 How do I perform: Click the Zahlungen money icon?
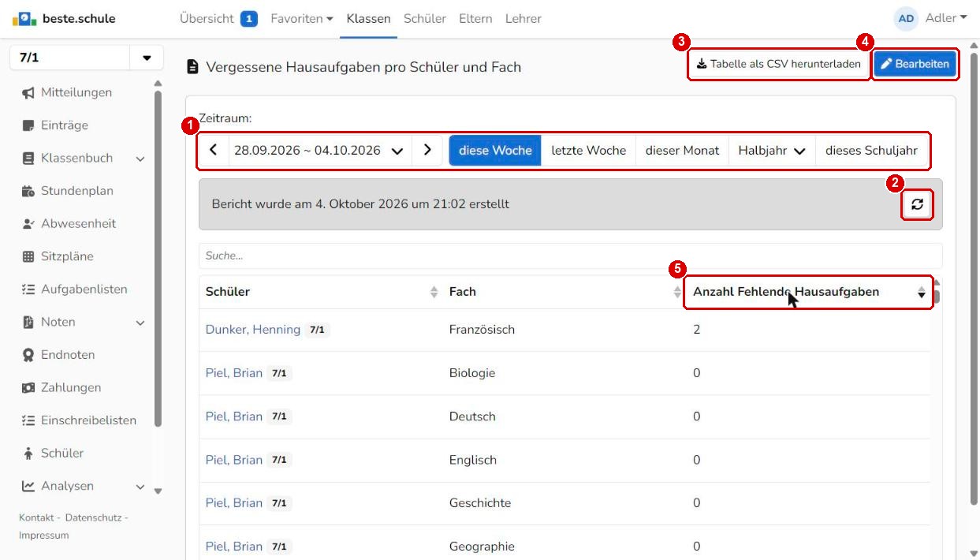pyautogui.click(x=28, y=388)
